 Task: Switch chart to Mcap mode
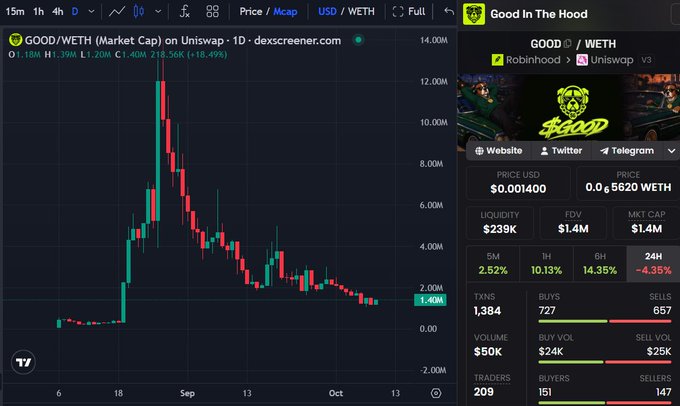(x=285, y=12)
